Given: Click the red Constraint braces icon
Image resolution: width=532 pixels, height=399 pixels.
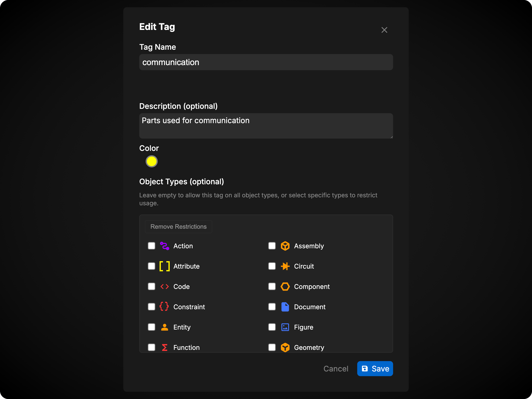Looking at the screenshot, I should (164, 307).
